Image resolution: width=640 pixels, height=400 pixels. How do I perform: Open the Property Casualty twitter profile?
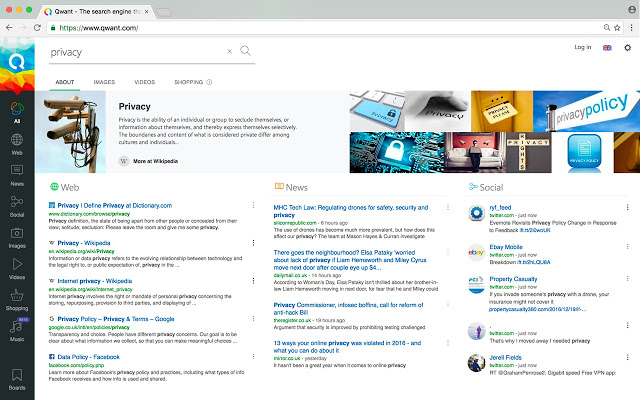pyautogui.click(x=513, y=279)
